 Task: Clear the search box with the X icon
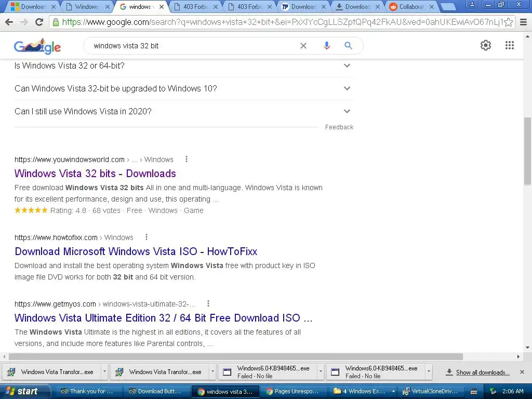303,46
